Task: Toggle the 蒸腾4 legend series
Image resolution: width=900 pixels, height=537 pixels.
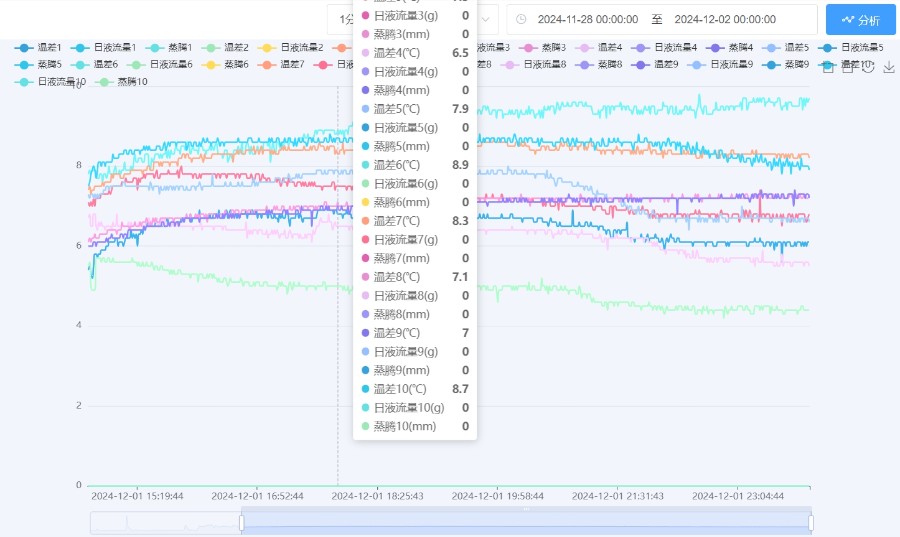Action: pos(730,48)
